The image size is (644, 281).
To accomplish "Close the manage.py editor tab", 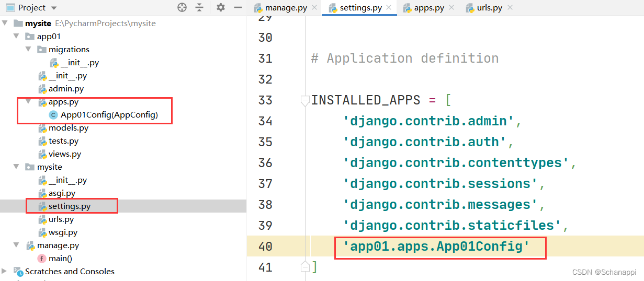I will coord(314,8).
